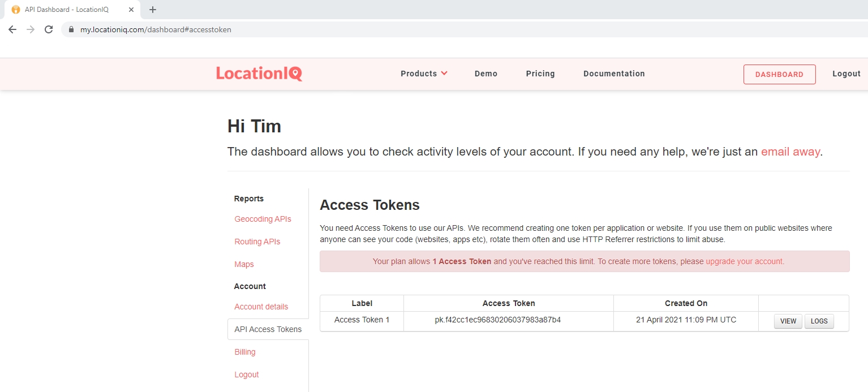Image resolution: width=868 pixels, height=392 pixels.
Task: Click the forward navigation arrow
Action: [x=30, y=29]
